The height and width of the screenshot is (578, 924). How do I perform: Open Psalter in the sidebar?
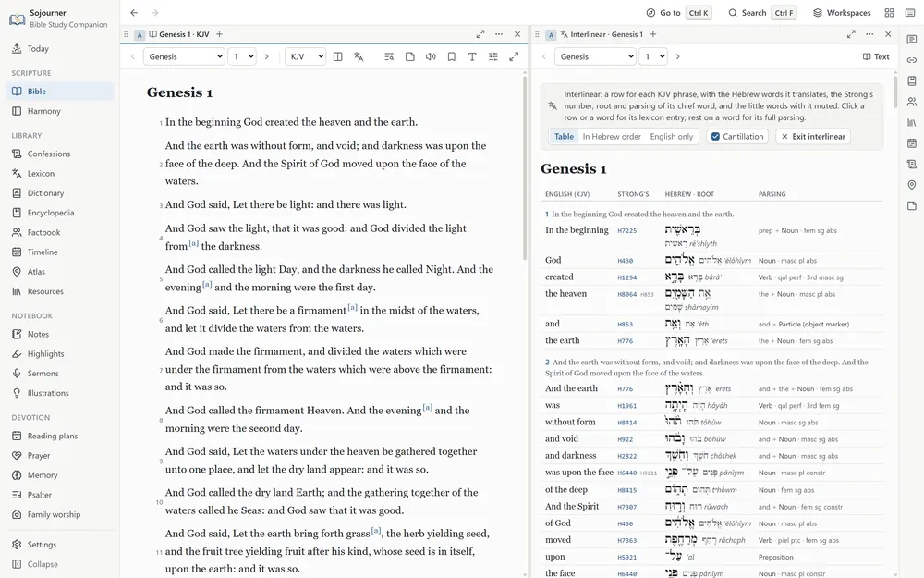(59, 495)
